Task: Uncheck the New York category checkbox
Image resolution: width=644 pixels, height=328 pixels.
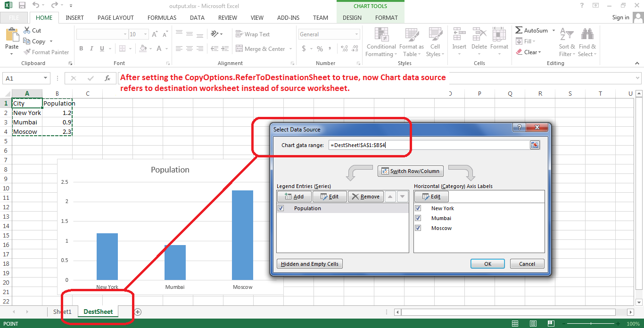Action: [418, 208]
